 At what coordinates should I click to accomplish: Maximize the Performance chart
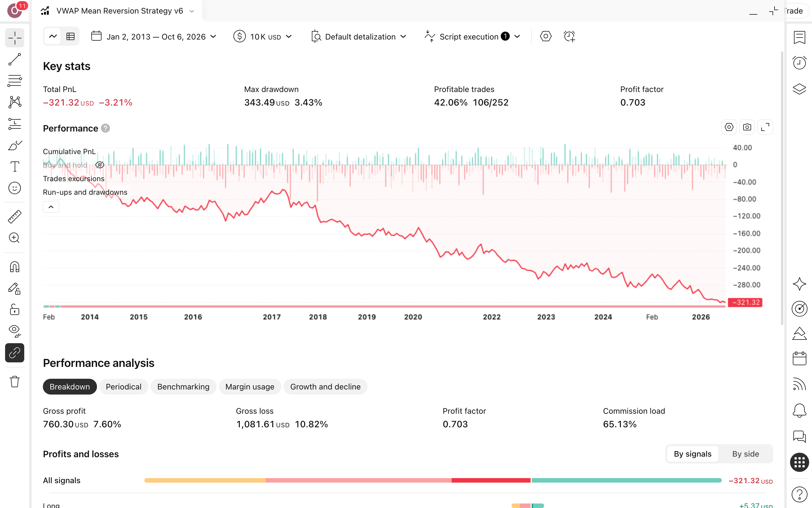[x=765, y=127]
